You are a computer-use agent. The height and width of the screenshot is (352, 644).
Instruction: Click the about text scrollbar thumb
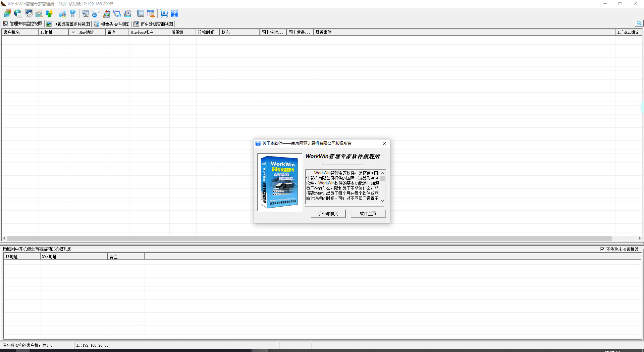(382, 179)
